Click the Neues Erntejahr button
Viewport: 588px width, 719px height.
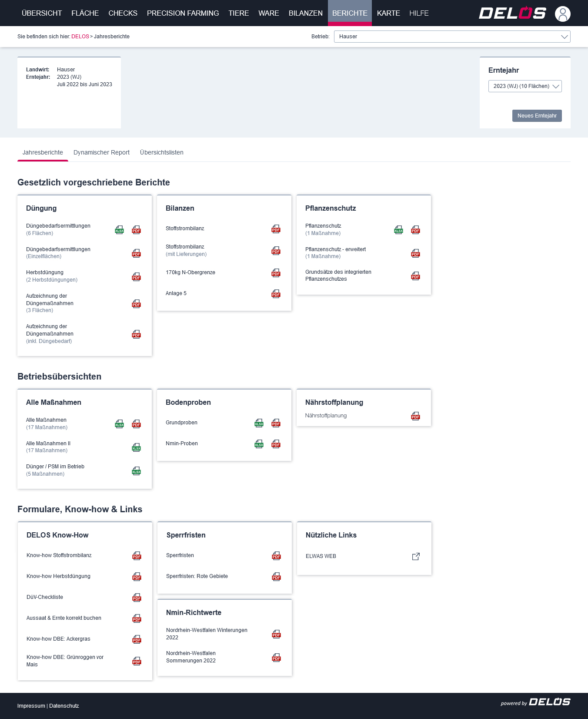pyautogui.click(x=537, y=116)
